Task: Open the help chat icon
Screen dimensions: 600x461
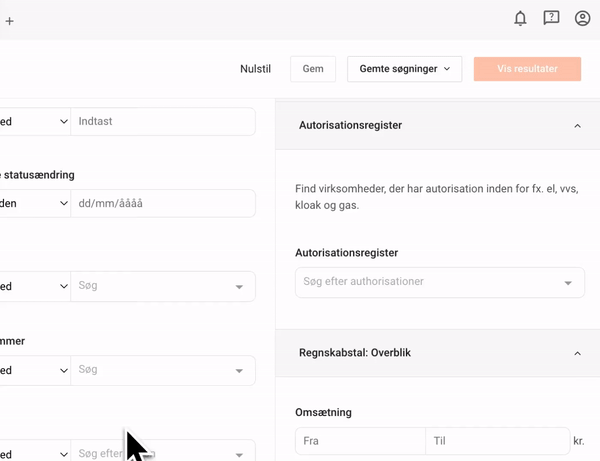Action: pyautogui.click(x=551, y=18)
